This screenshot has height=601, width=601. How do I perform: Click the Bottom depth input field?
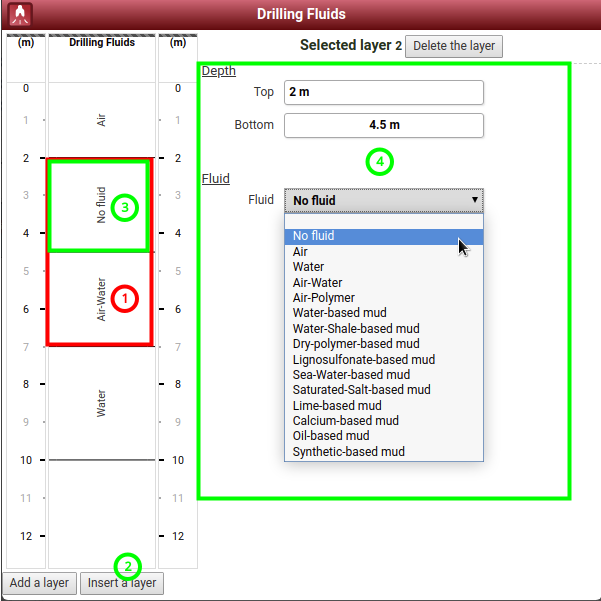coord(383,125)
